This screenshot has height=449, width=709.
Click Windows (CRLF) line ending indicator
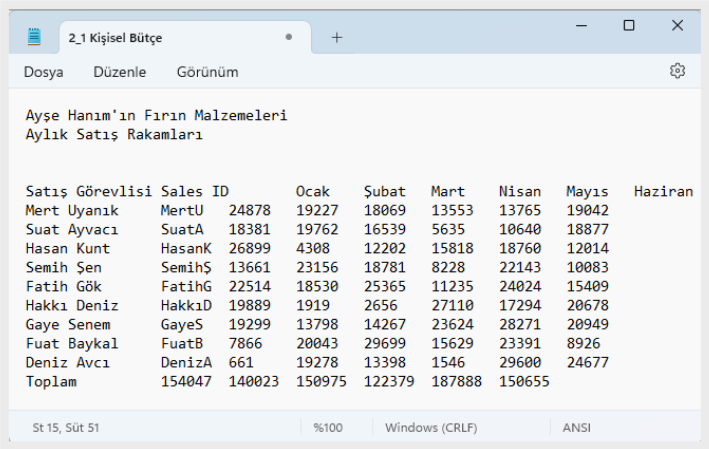click(431, 427)
